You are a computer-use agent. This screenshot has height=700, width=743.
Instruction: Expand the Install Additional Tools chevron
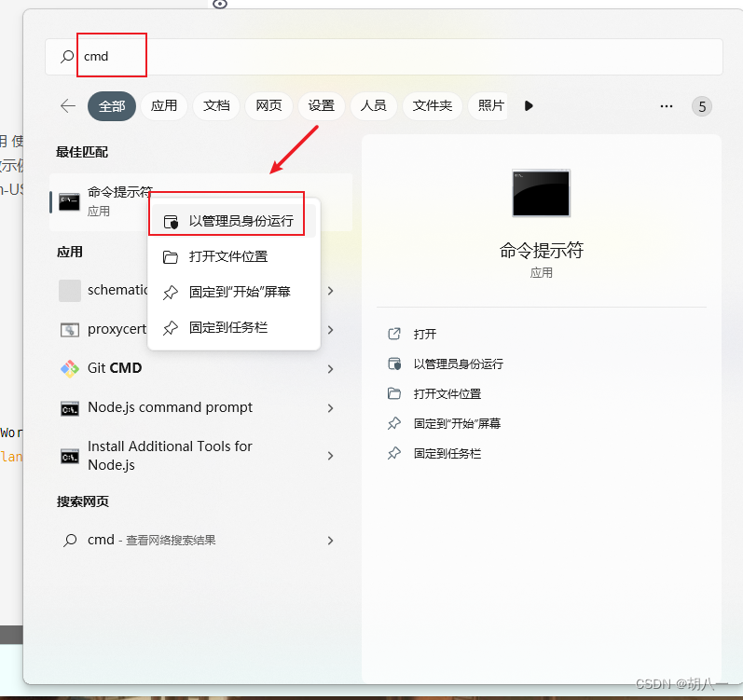(331, 456)
